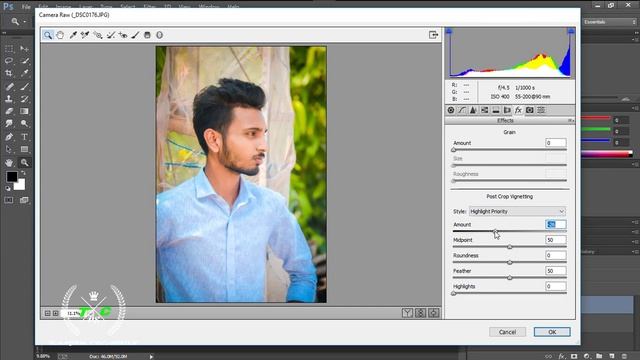
Task: Click the vignetting Amount value field
Action: coord(556,224)
